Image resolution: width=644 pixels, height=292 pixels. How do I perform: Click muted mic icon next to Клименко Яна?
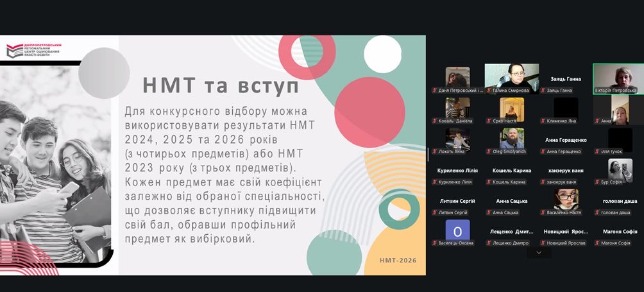coord(543,121)
